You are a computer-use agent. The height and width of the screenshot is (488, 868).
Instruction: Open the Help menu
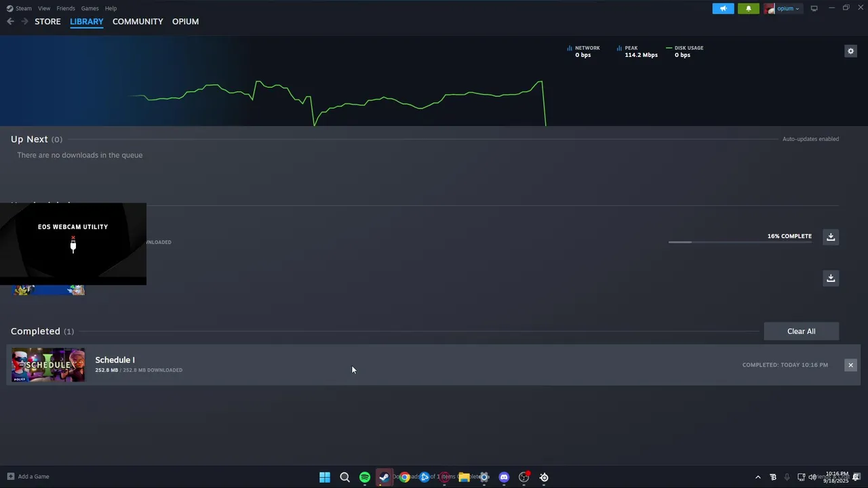click(111, 8)
